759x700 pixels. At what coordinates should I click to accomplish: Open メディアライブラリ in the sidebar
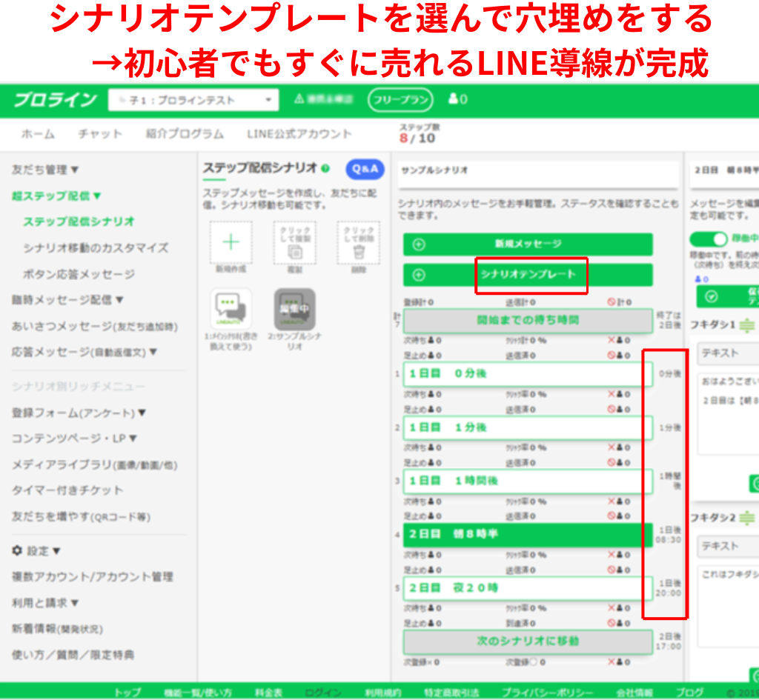94,465
